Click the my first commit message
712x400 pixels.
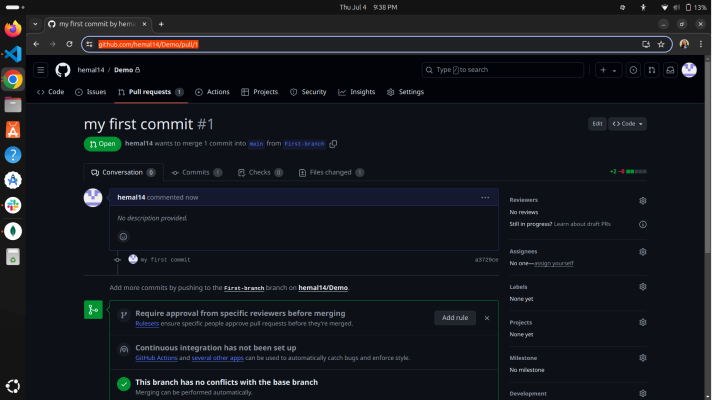165,260
